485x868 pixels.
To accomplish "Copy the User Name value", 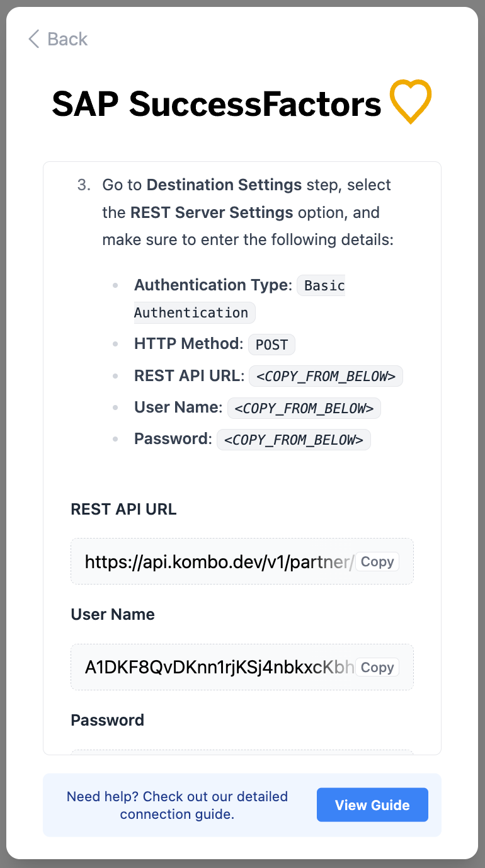I will point(377,668).
